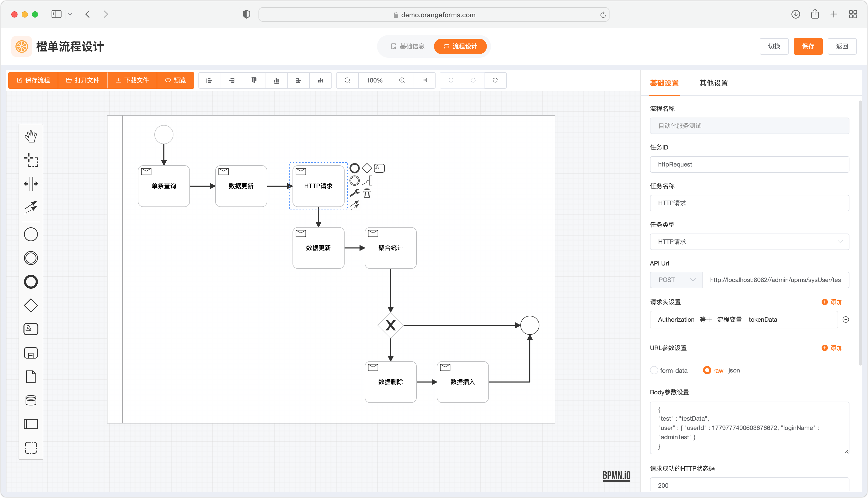Select the raw radio option
The height and width of the screenshot is (498, 868).
[707, 370]
